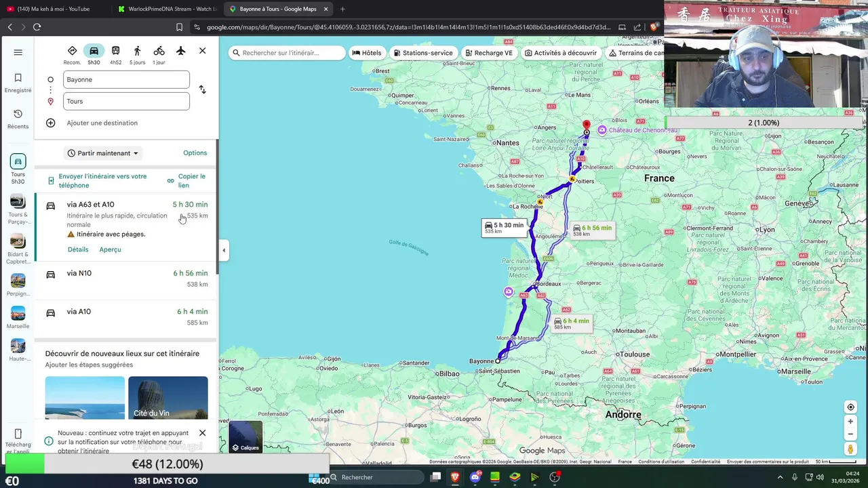Image resolution: width=868 pixels, height=488 pixels.
Task: Dismiss the Nouveau notification banner
Action: point(202,433)
